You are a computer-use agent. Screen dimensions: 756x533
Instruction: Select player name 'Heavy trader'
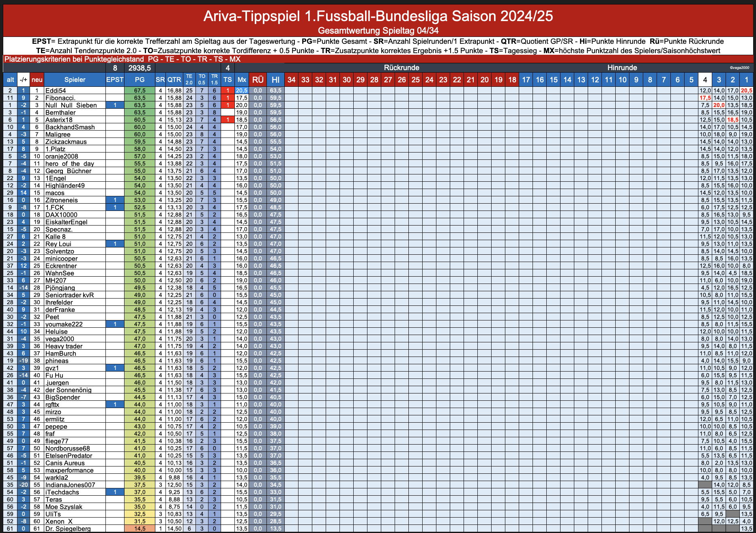pyautogui.click(x=64, y=346)
